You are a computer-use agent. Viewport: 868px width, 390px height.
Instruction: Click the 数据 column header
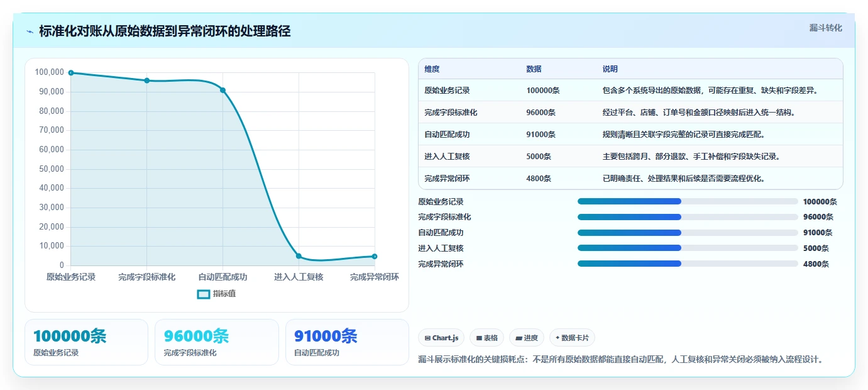pos(534,69)
